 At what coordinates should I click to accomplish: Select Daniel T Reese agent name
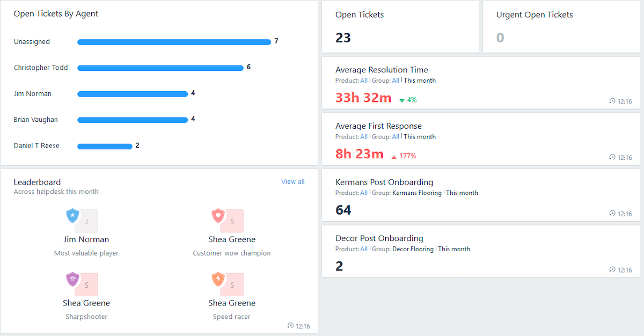coord(36,145)
